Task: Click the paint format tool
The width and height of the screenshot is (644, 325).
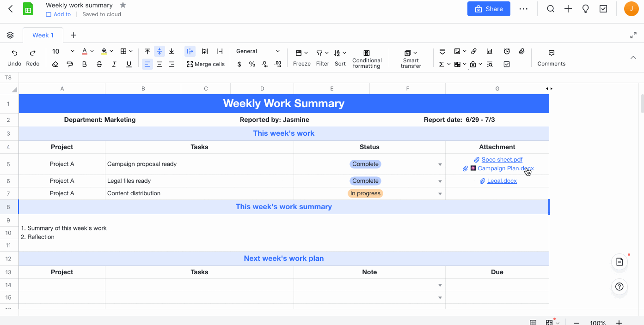Action: click(x=70, y=64)
